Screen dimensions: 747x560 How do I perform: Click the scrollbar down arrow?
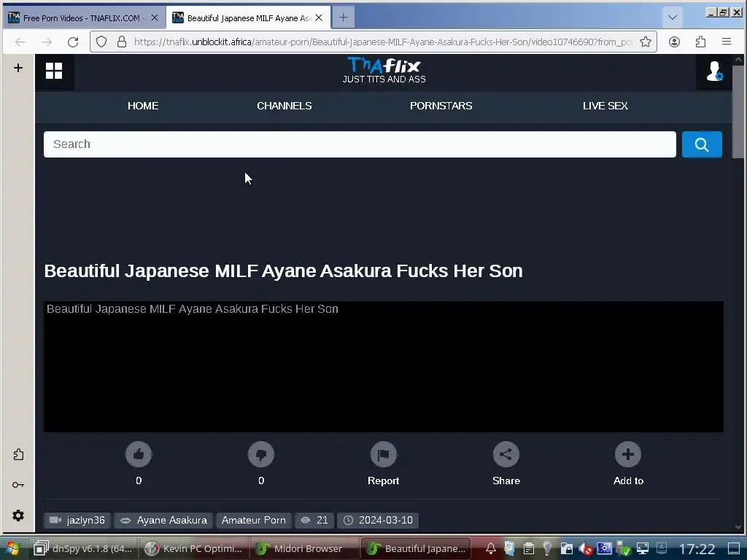(x=738, y=526)
